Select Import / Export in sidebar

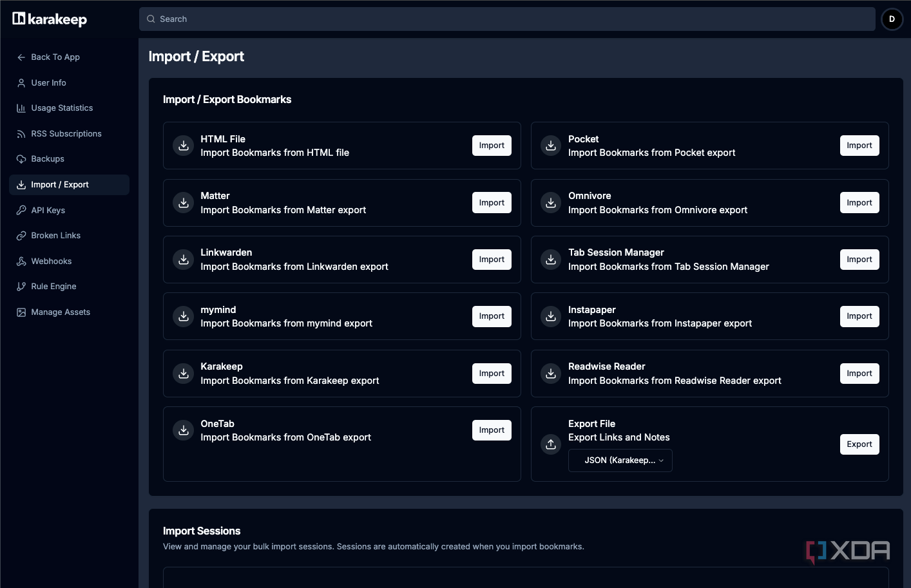69,185
